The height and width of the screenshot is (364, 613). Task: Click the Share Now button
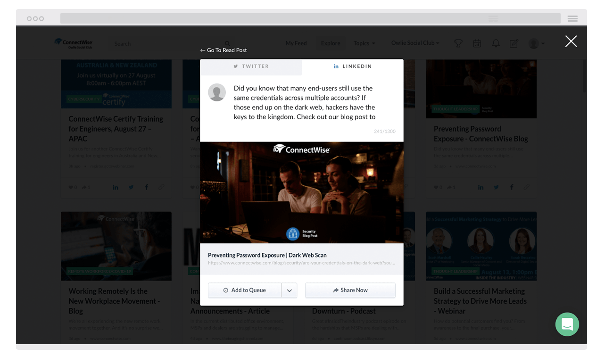point(350,290)
